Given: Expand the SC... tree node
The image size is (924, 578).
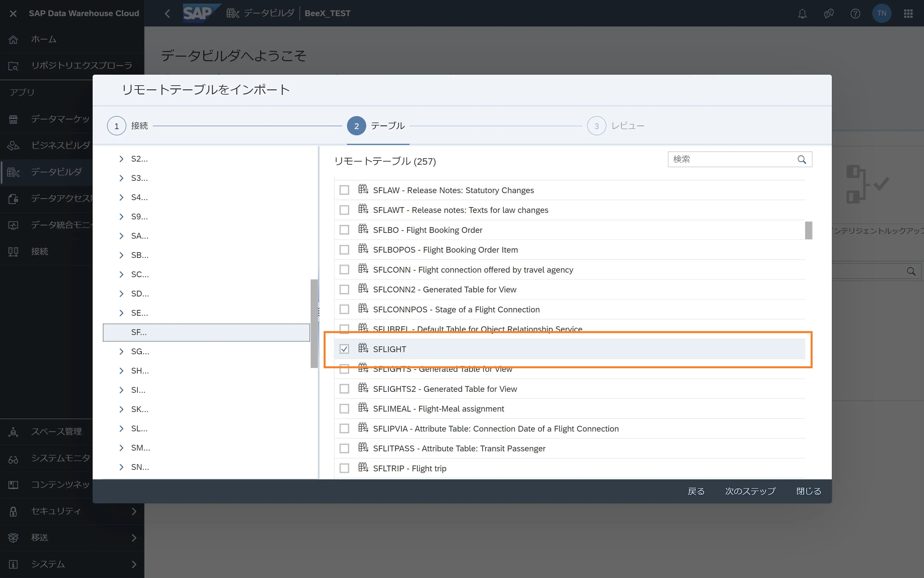Looking at the screenshot, I should (x=122, y=275).
